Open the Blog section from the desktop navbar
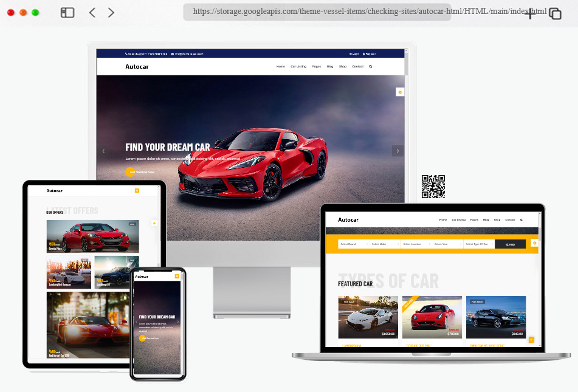Viewport: 578px width, 392px height. pyautogui.click(x=329, y=66)
